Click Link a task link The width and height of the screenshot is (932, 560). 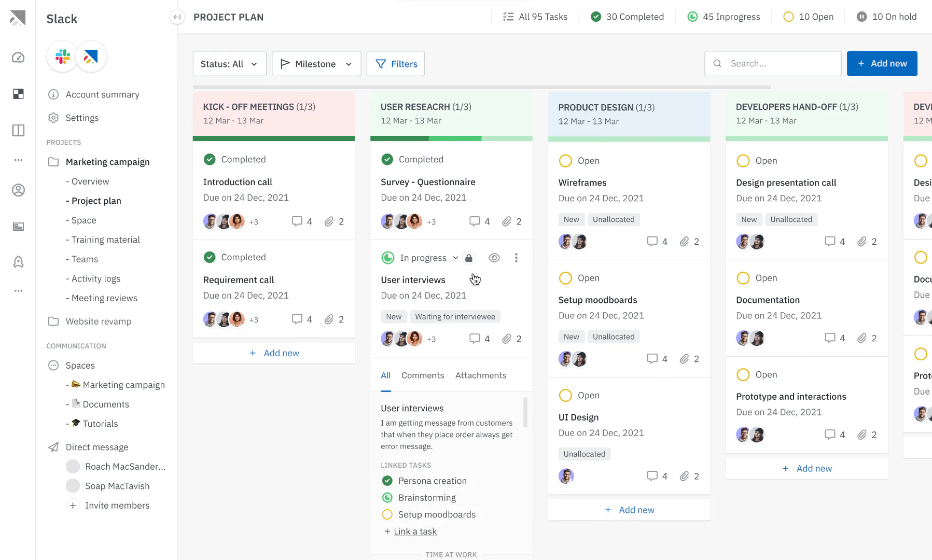click(415, 531)
